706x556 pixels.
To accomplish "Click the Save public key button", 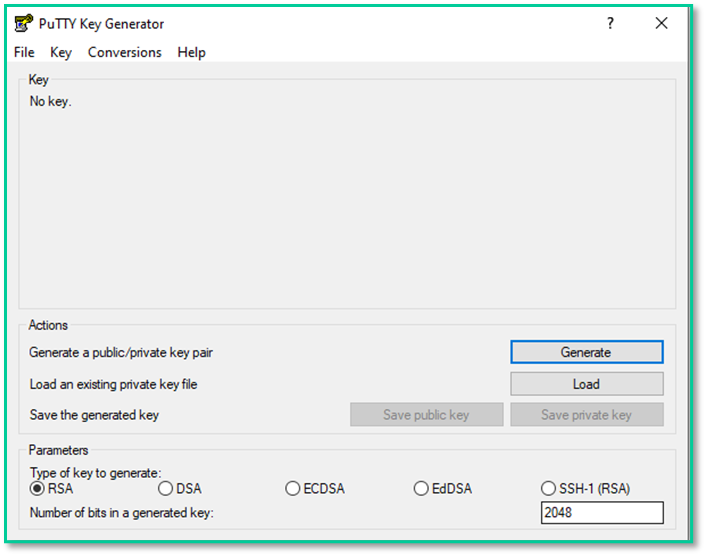I will [x=426, y=415].
